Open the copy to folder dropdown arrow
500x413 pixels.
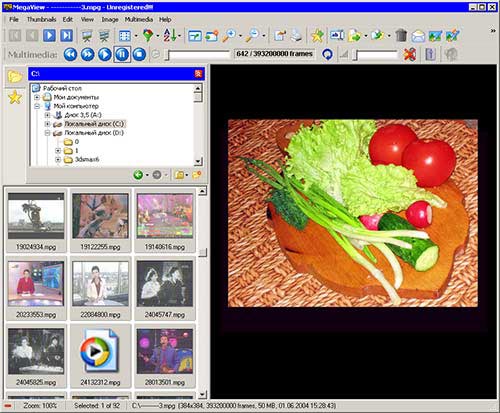coord(366,36)
